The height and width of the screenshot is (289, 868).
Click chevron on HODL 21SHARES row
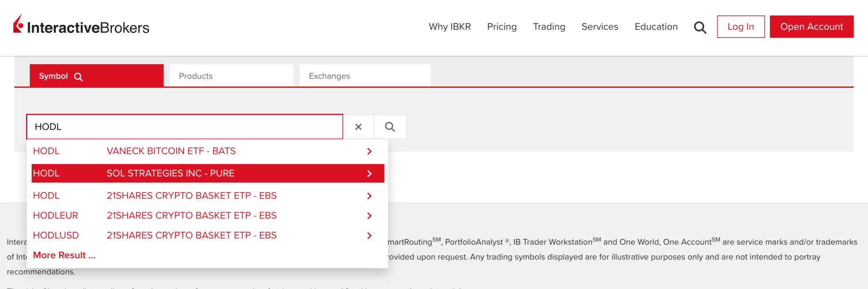click(x=369, y=195)
